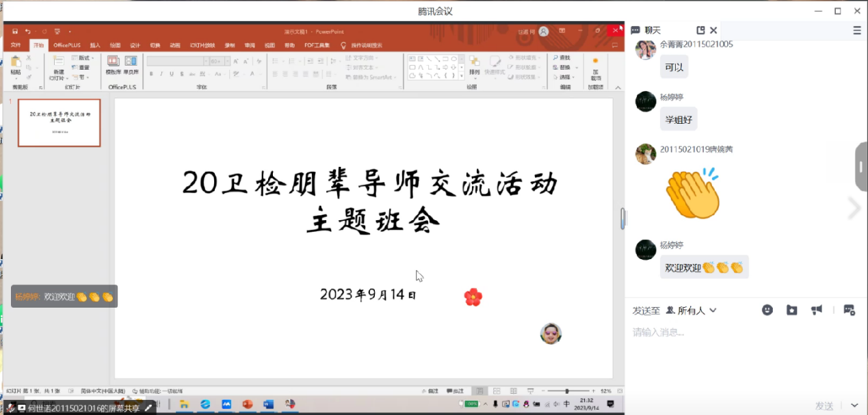The width and height of the screenshot is (868, 415).
Task: Adjust the zoom slider in PowerPoint status bar
Action: click(x=566, y=391)
